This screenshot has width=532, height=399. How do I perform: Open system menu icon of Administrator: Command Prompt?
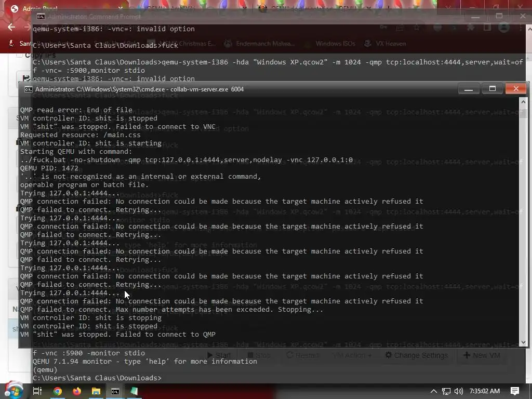[41, 17]
